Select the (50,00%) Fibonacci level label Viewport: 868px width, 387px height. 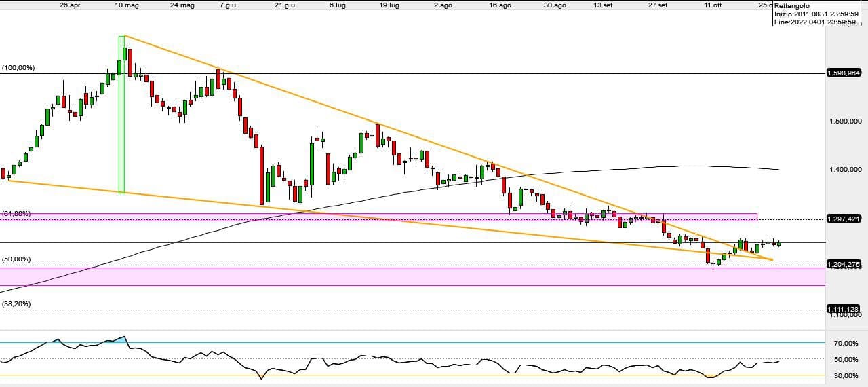pyautogui.click(x=16, y=259)
